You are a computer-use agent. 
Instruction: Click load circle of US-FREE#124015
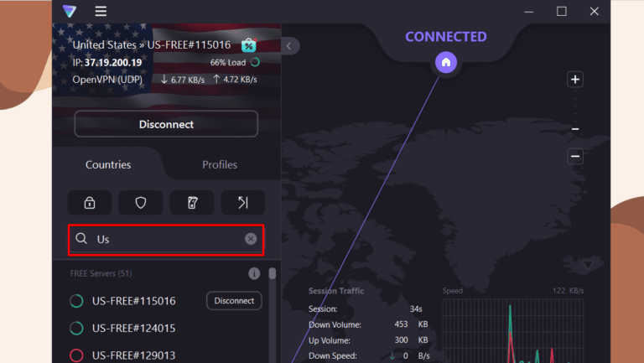tap(76, 328)
